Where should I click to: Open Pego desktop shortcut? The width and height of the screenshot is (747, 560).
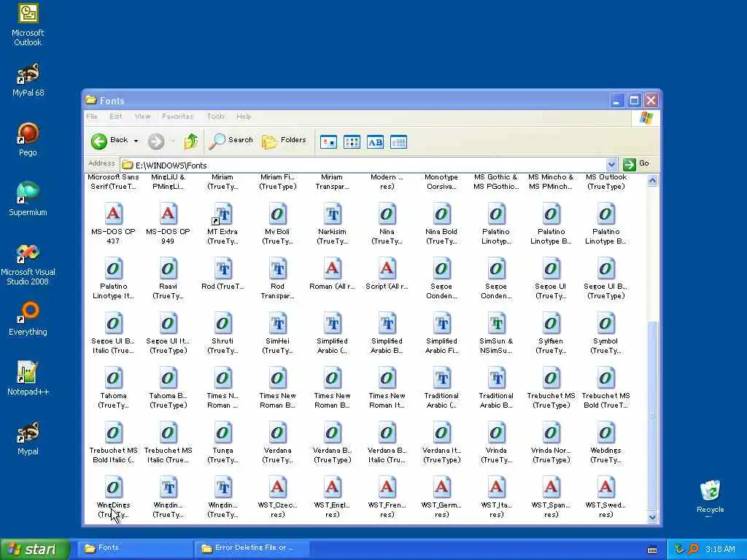tap(28, 139)
